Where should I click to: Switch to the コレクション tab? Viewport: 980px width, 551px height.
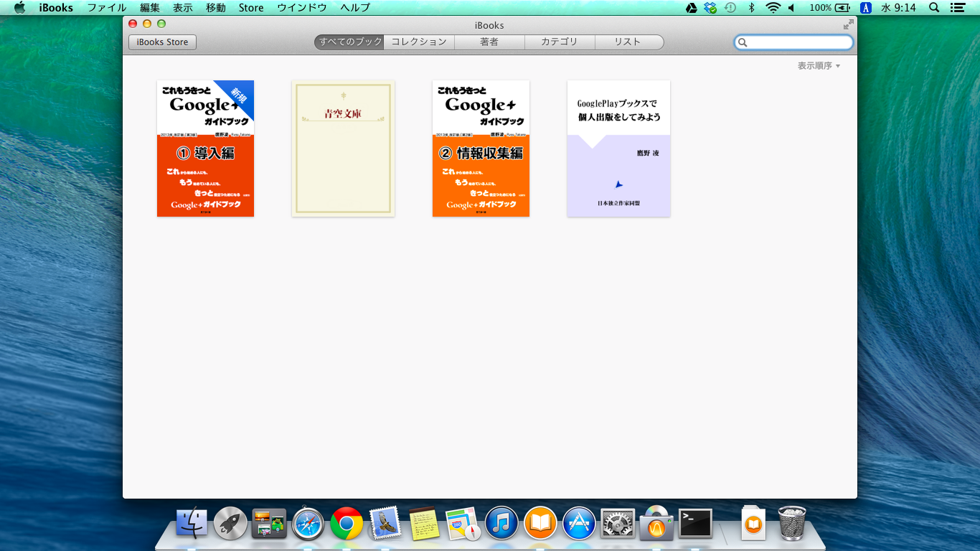coord(419,42)
